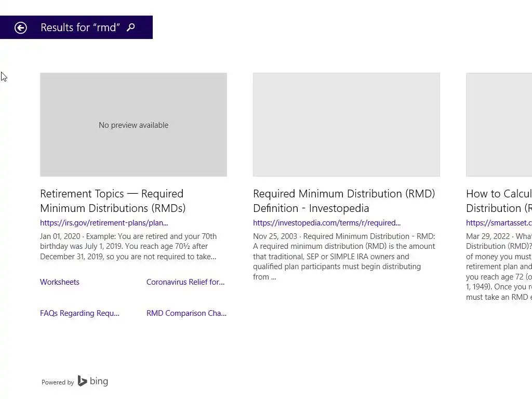Viewport: 532px width, 399px height.
Task: Open the smartasset result's preview thumbnail
Action: click(x=499, y=125)
